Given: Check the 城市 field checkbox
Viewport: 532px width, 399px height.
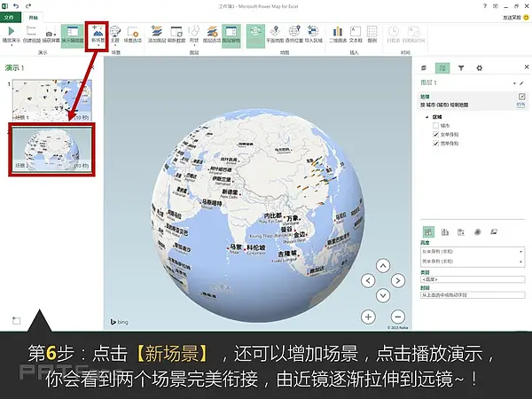Looking at the screenshot, I should click(436, 124).
